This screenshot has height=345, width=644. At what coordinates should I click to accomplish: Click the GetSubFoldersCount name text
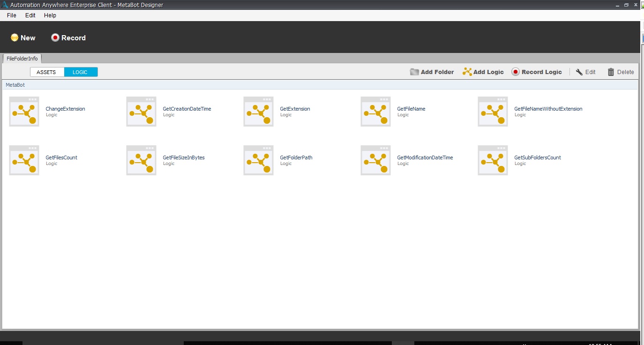(538, 157)
